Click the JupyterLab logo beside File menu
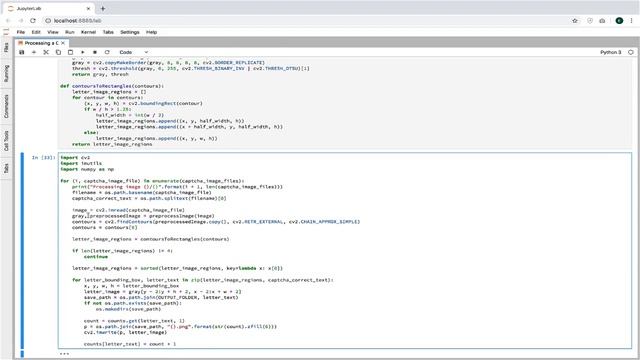Screen dimensions: 640x360 (x=6, y=32)
